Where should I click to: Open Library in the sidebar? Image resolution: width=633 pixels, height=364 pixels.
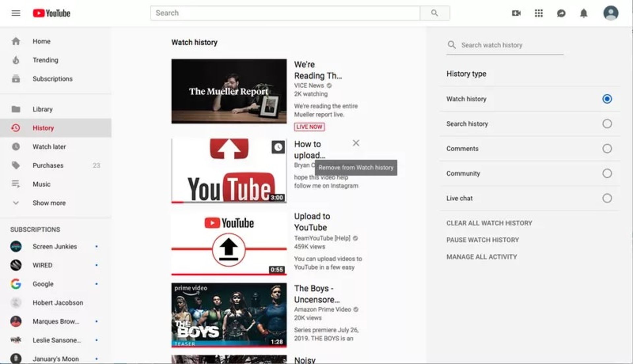(56, 109)
